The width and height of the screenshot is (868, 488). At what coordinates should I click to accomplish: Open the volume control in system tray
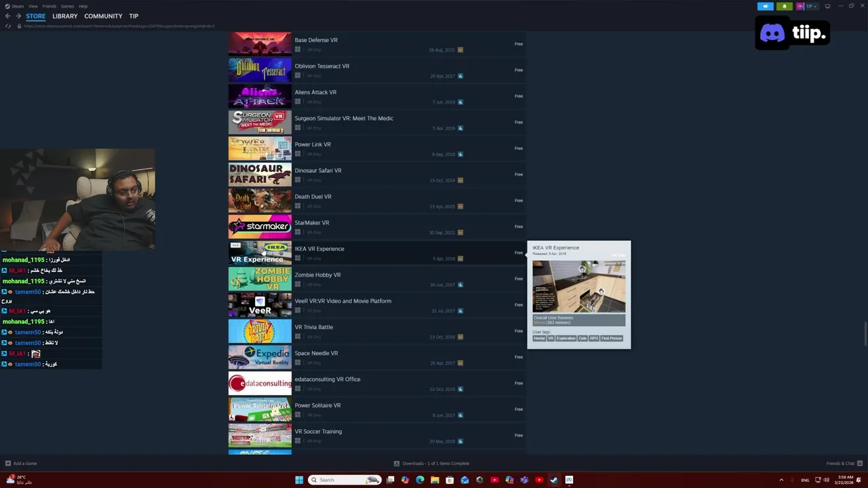[826, 480]
